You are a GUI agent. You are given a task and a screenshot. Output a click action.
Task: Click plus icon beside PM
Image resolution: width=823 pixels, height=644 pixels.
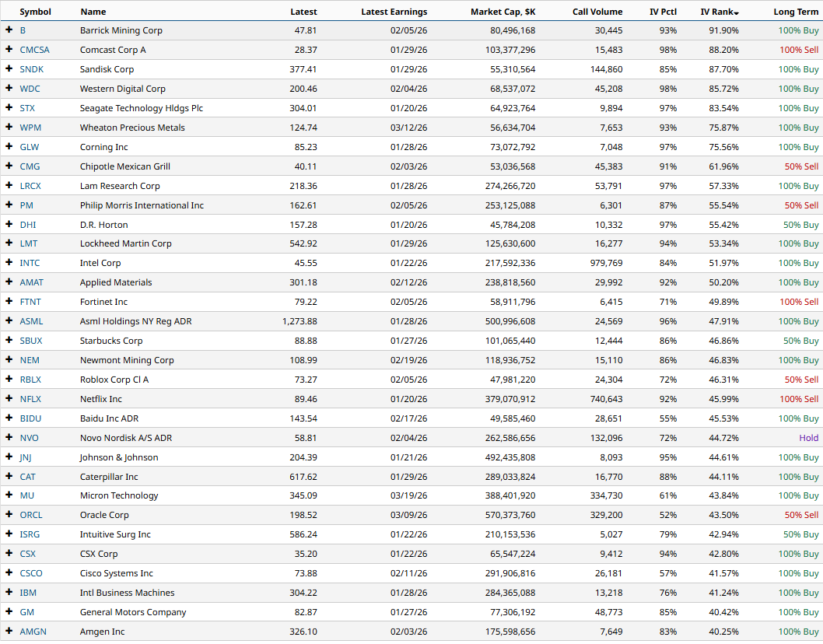click(x=9, y=205)
